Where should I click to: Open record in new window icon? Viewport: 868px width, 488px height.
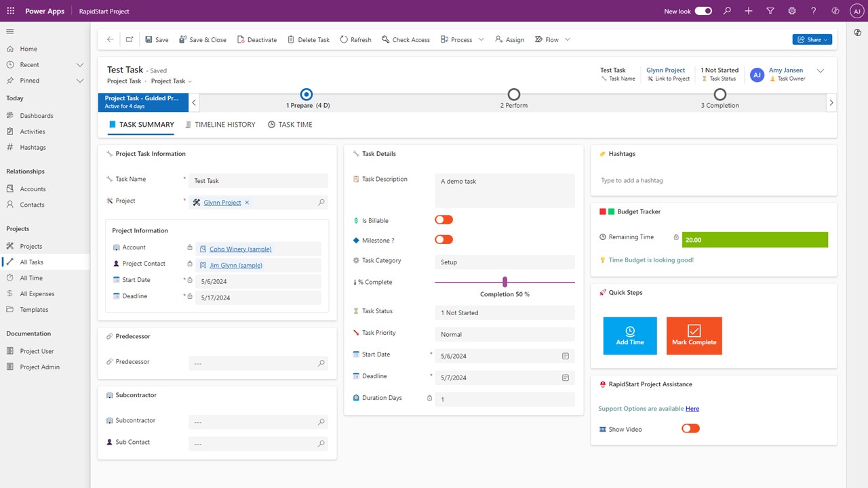[129, 39]
